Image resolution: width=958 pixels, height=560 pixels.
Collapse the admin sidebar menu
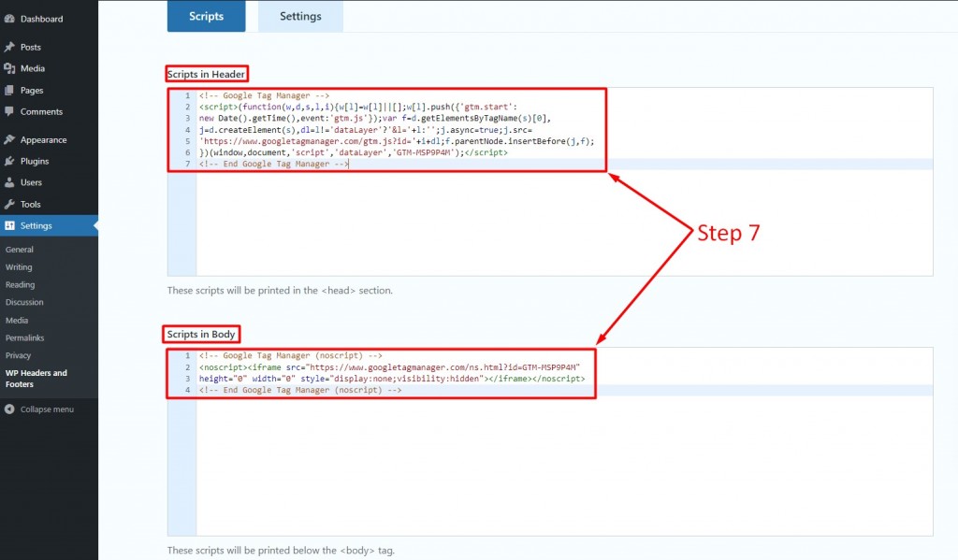coord(47,409)
